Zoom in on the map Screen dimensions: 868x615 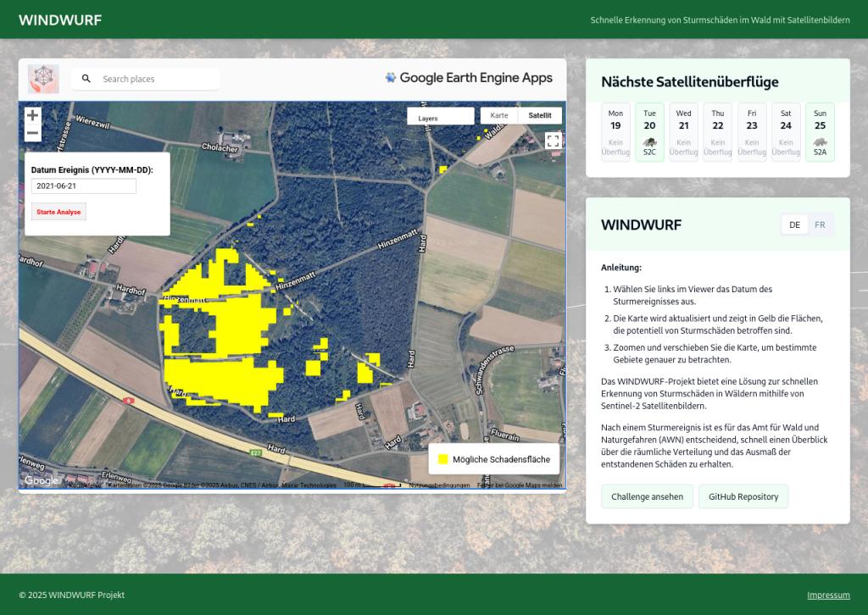click(33, 115)
